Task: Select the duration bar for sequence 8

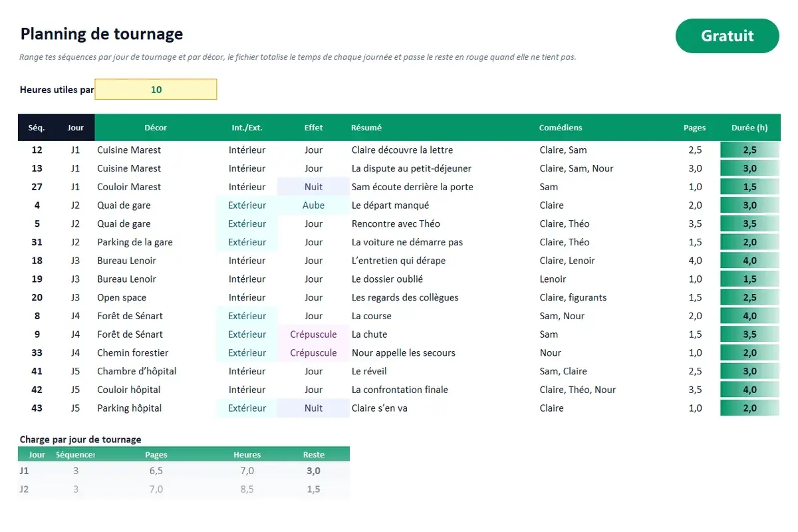Action: point(749,317)
